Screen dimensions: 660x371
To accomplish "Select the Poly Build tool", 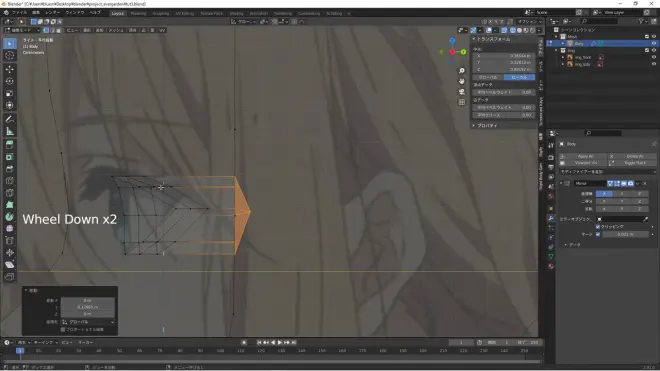I will [10, 205].
